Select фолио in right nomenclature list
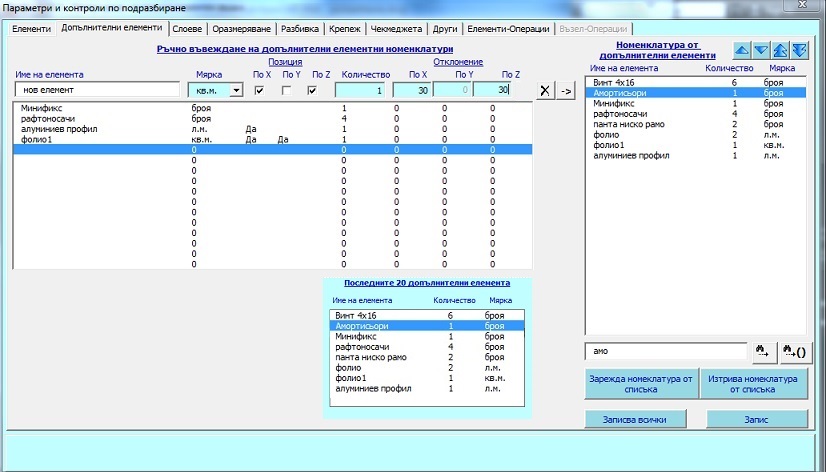Screen dimensions: 826x472 [695, 135]
